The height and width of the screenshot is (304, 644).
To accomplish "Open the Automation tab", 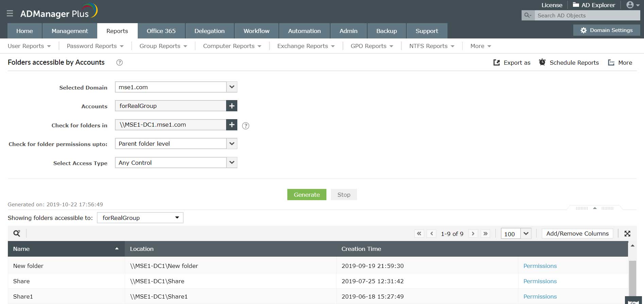I will tap(304, 31).
